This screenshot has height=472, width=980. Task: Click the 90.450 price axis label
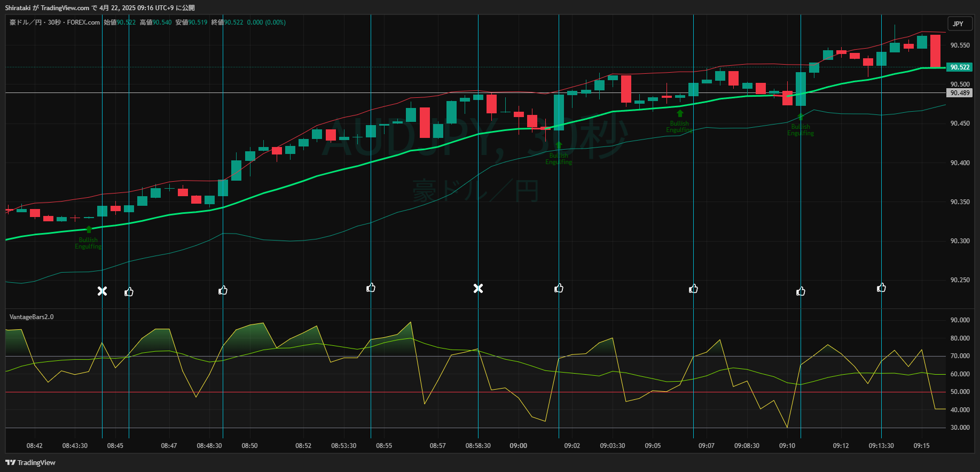coord(960,123)
